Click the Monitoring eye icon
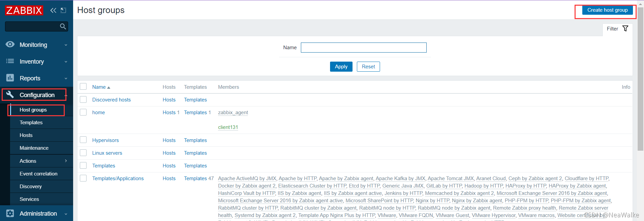The height and width of the screenshot is (221, 644). pyautogui.click(x=10, y=44)
